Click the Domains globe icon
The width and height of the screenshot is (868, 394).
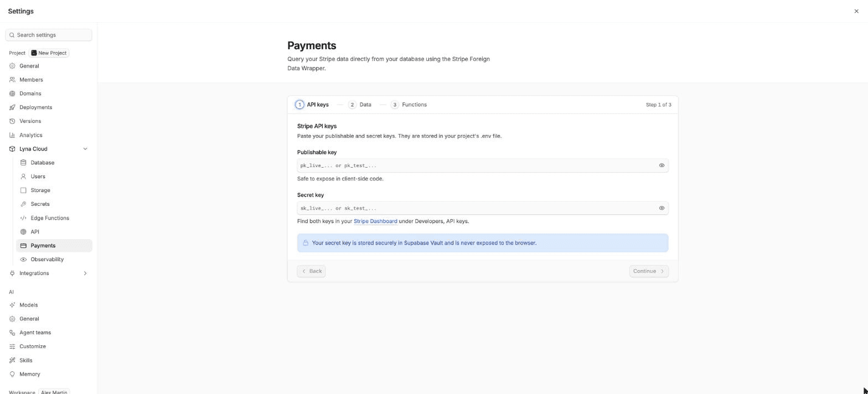(x=12, y=94)
